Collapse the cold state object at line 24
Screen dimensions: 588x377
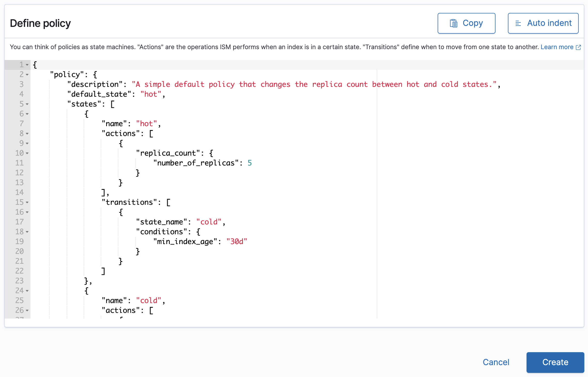[27, 291]
